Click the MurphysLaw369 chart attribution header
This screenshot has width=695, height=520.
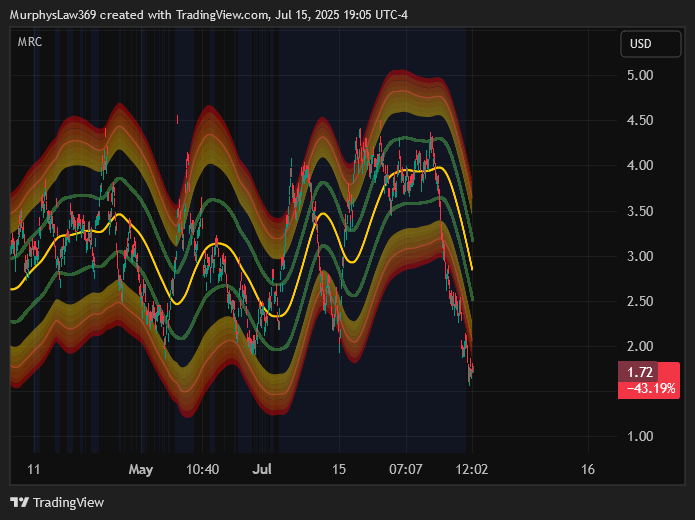tap(209, 15)
